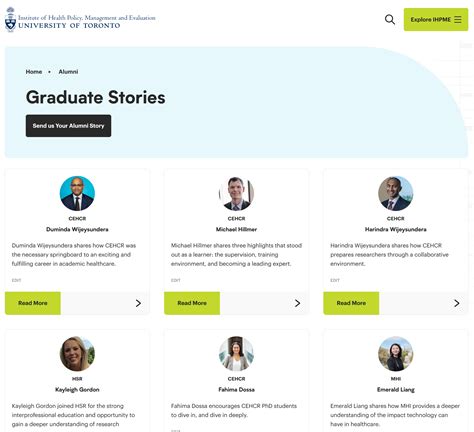Click EDIT link under Michael Hillmer's story

pos(176,280)
